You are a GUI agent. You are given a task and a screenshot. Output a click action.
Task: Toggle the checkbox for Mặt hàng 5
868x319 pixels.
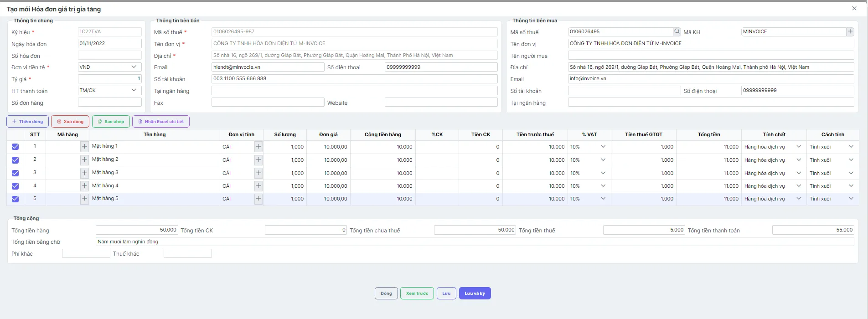pos(15,199)
